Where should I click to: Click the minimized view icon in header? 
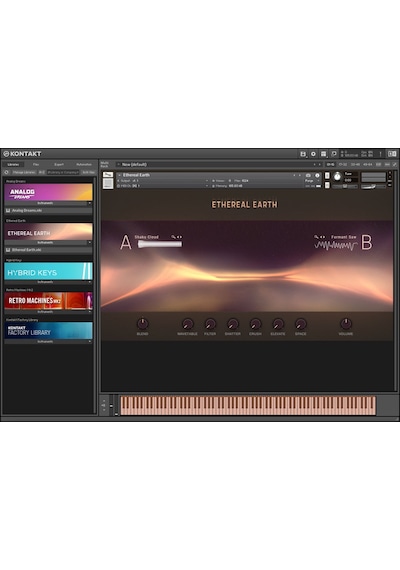click(334, 154)
